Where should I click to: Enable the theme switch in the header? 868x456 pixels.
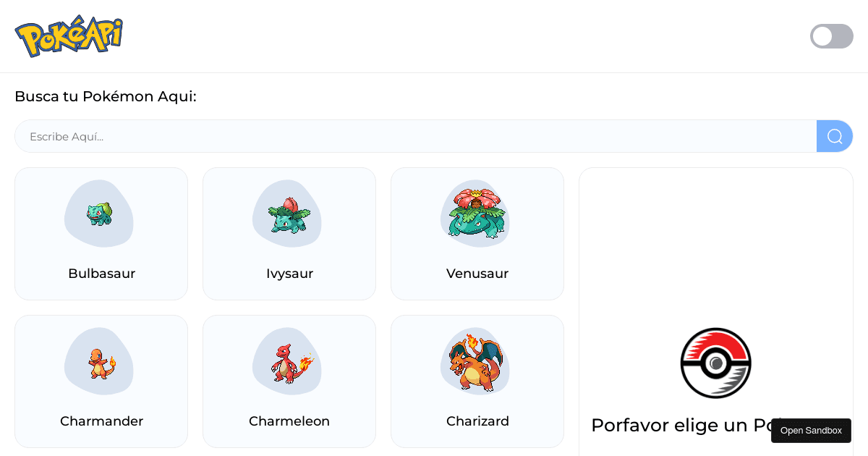tap(831, 36)
